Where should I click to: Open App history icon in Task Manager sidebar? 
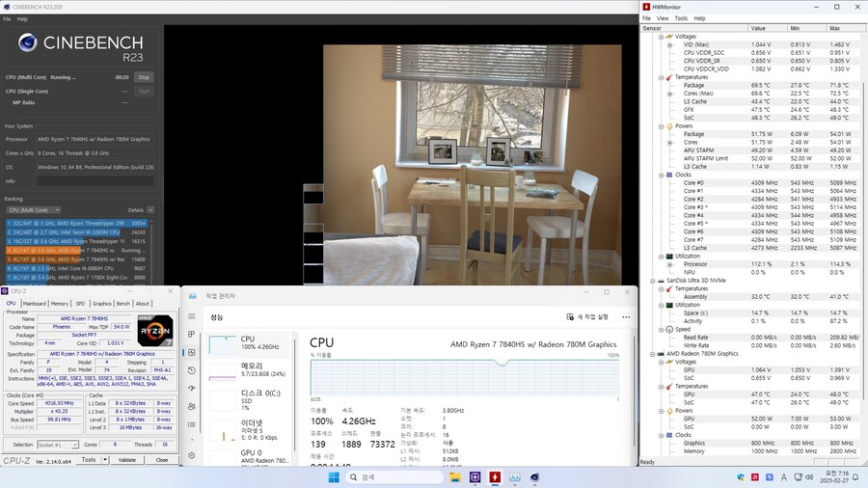(x=192, y=370)
